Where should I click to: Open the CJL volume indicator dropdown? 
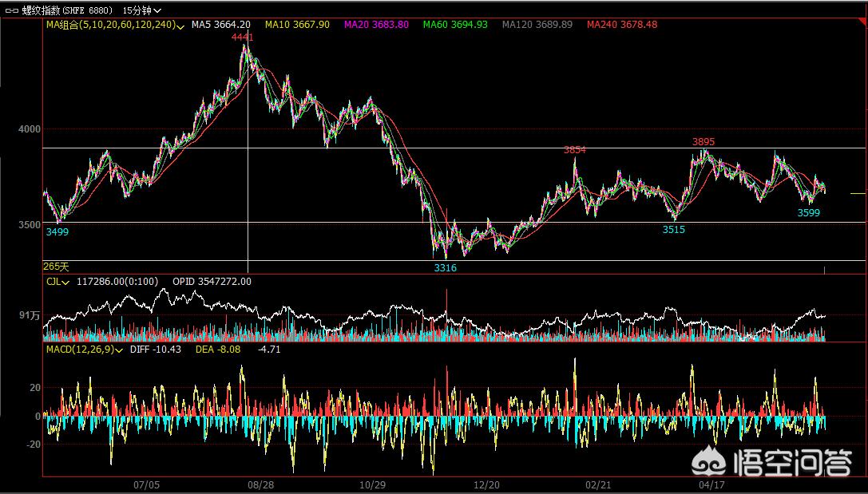(57, 282)
